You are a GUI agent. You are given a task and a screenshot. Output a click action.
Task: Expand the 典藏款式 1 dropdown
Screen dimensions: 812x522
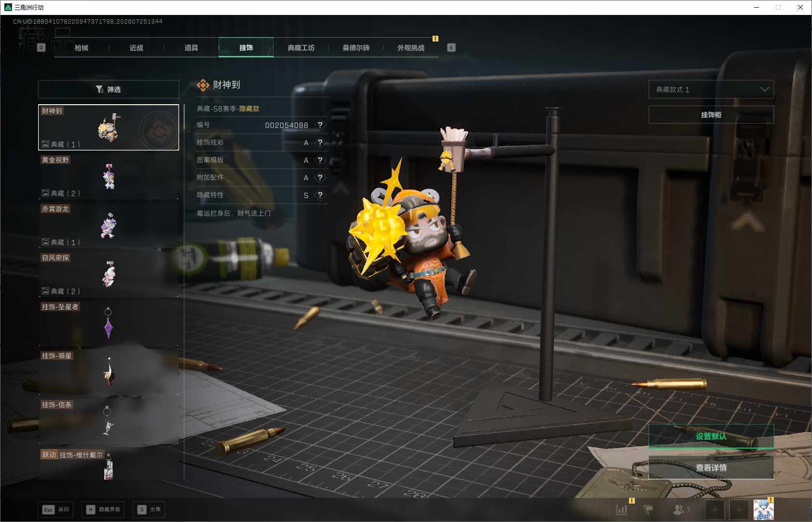pyautogui.click(x=711, y=89)
